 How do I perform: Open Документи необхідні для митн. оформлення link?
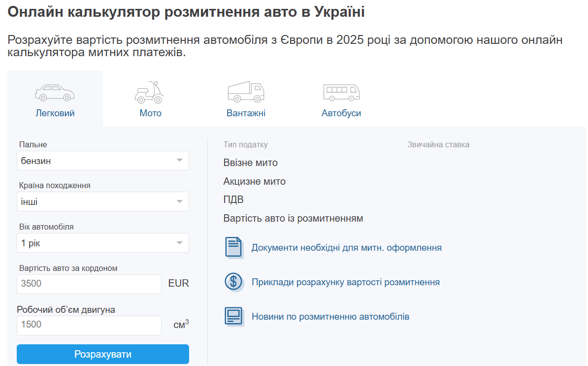[346, 248]
